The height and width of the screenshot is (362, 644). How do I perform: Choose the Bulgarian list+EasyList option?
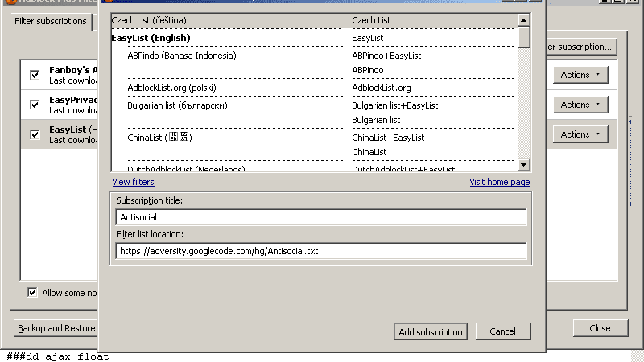pos(394,105)
